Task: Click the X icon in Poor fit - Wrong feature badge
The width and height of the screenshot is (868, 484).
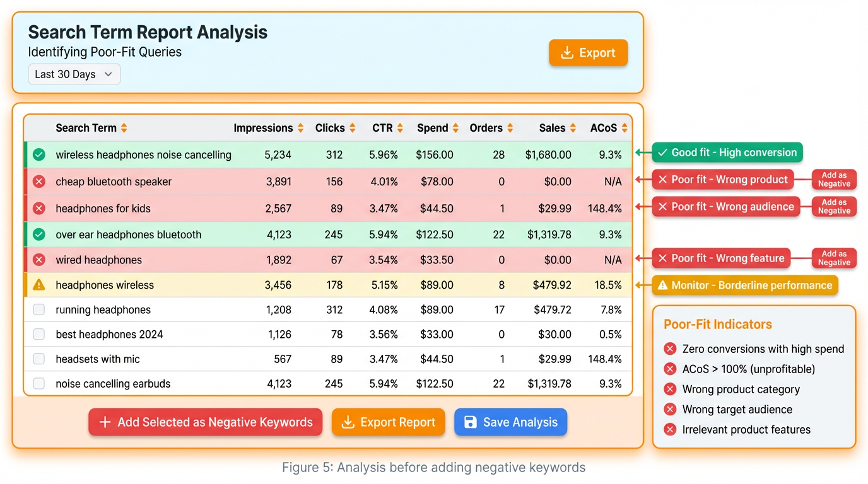Action: click(x=663, y=258)
